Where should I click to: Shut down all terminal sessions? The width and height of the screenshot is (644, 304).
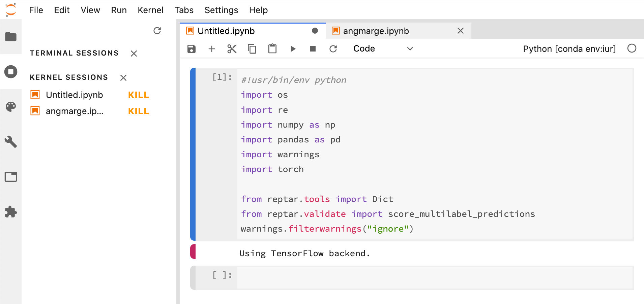[134, 54]
